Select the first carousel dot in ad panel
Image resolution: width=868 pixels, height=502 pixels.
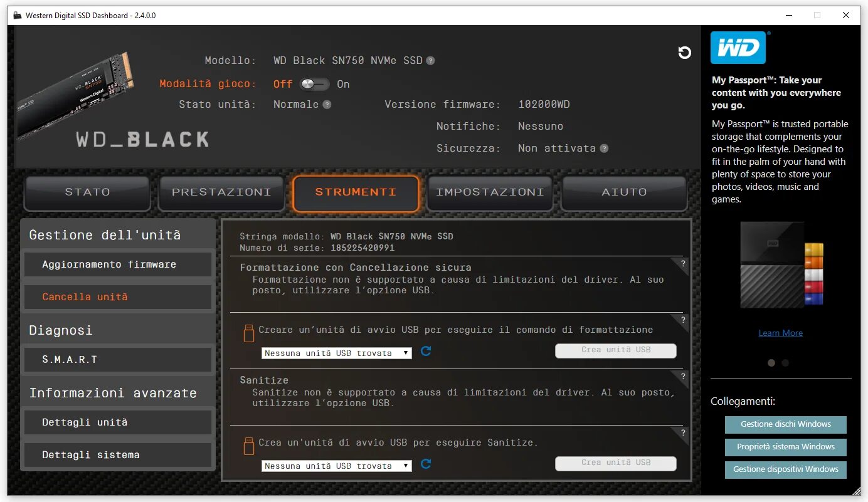click(771, 363)
